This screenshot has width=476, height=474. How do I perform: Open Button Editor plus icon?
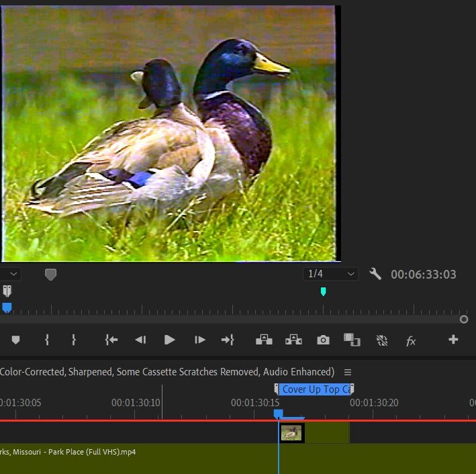pyautogui.click(x=453, y=340)
